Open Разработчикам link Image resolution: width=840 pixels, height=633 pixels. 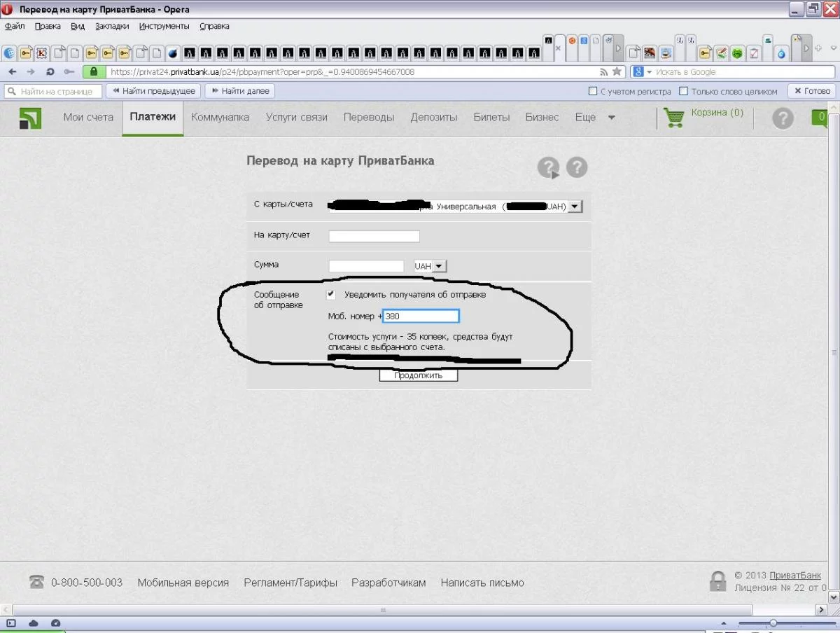click(388, 583)
